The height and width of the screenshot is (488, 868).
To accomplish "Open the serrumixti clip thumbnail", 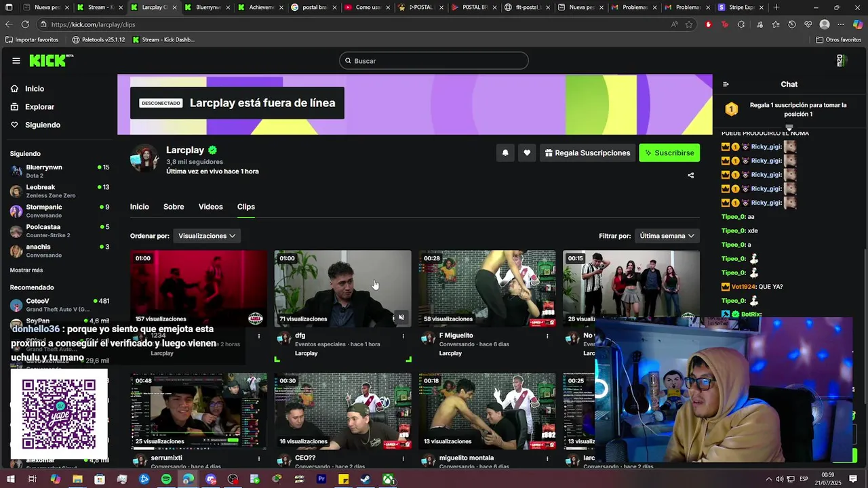I will pos(199,411).
